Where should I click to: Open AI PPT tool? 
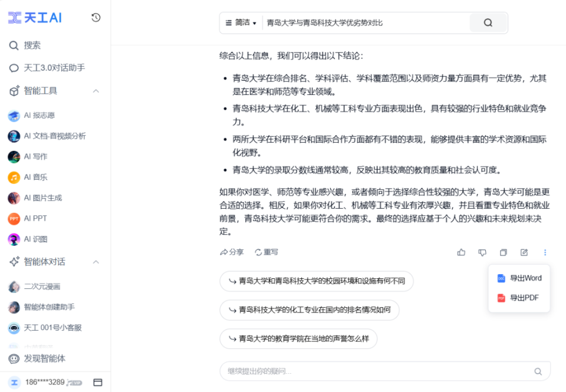pyautogui.click(x=28, y=218)
